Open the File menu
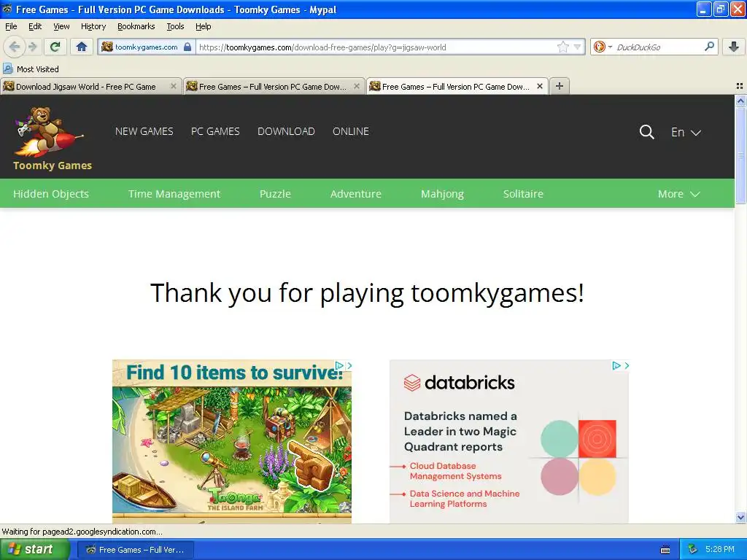Viewport: 747px width, 560px height. tap(11, 26)
